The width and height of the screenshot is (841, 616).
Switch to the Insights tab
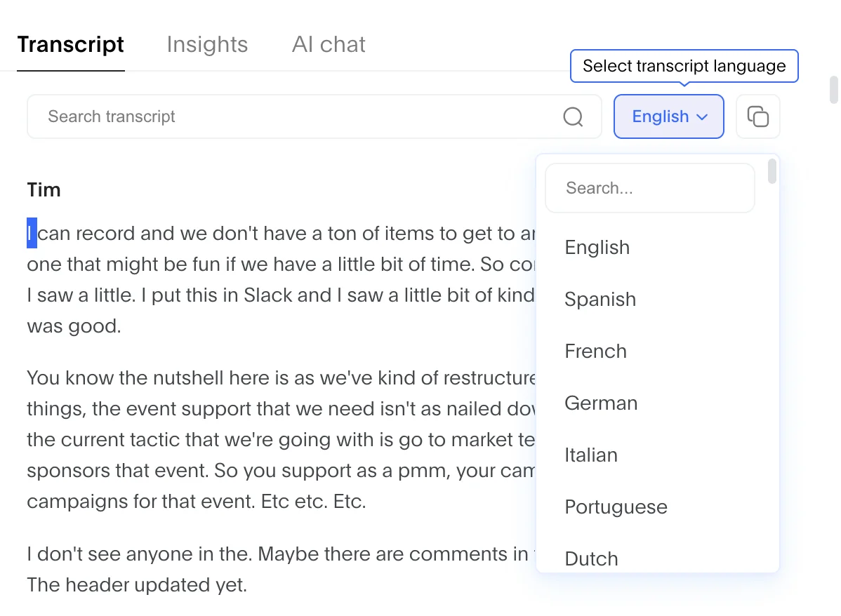207,44
